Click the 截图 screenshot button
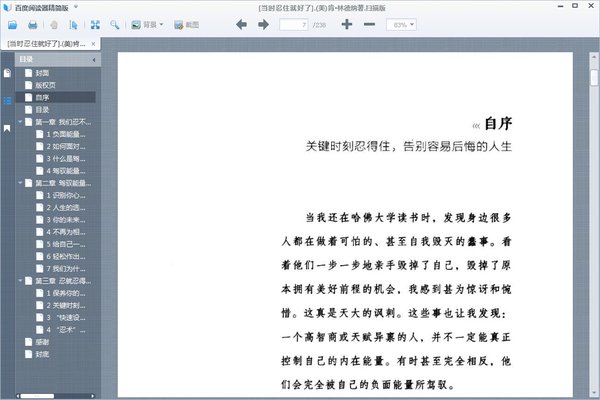 point(184,24)
